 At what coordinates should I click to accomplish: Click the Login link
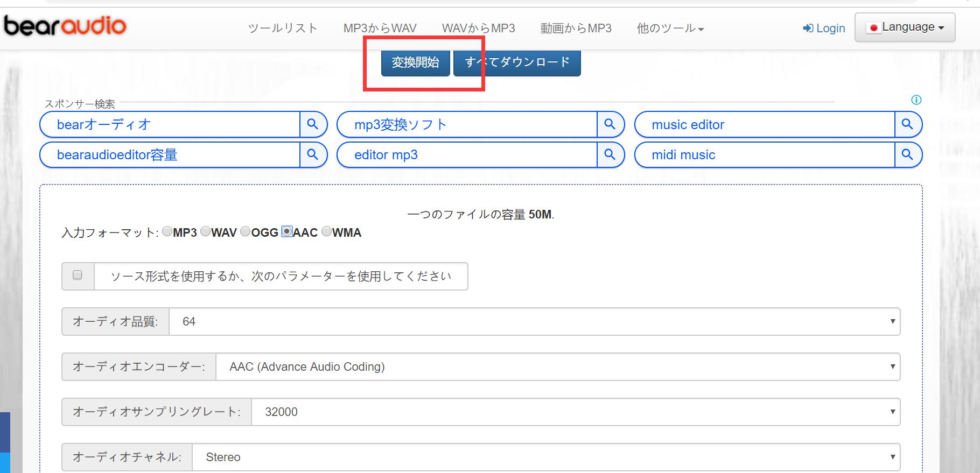[x=824, y=28]
